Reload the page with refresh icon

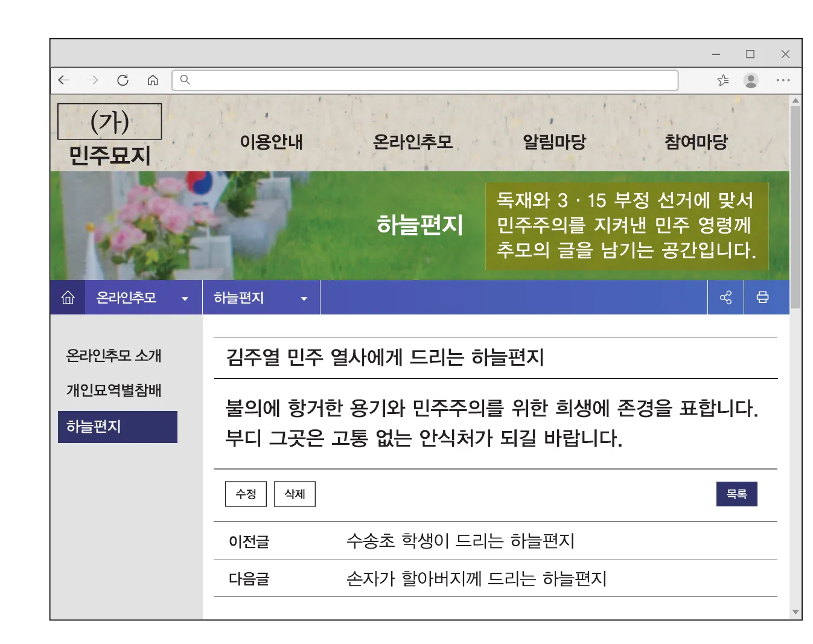coord(123,80)
